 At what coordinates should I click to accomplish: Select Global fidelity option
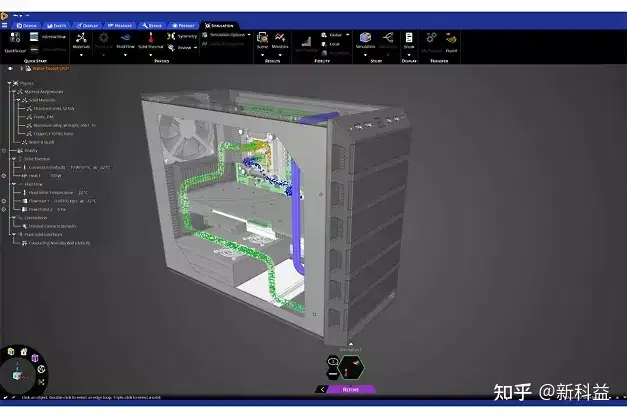click(332, 35)
